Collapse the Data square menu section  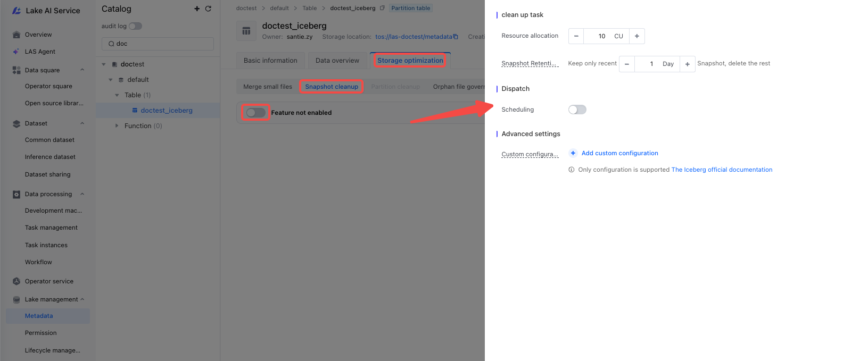[x=82, y=70]
